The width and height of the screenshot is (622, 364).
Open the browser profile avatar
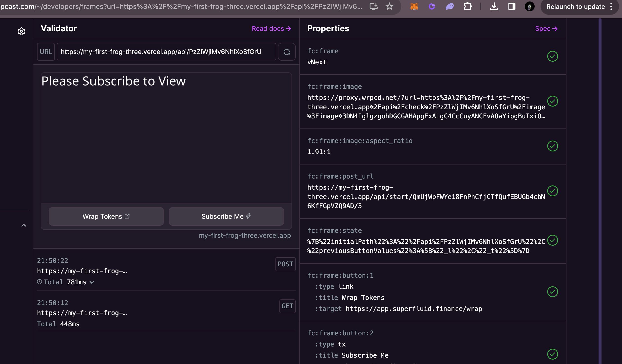click(x=529, y=6)
